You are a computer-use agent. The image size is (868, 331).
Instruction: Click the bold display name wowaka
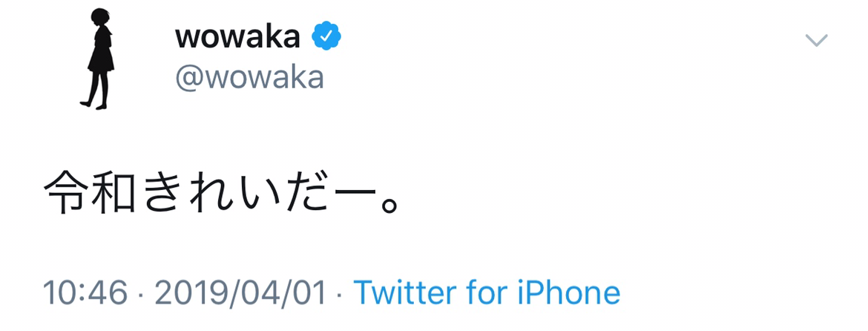click(237, 37)
